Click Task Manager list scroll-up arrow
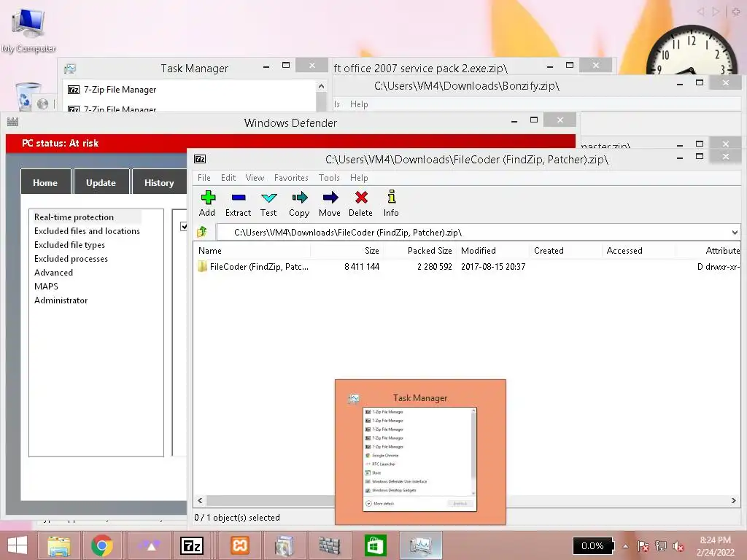 point(321,86)
